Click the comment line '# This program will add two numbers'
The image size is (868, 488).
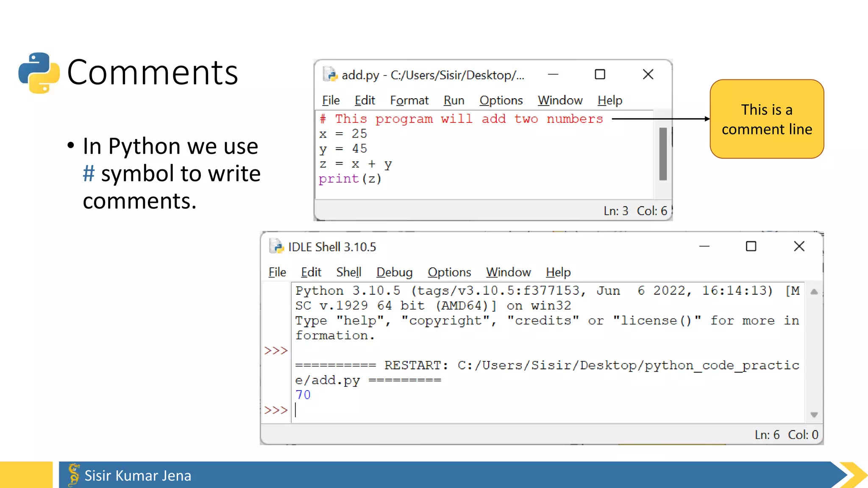pos(461,119)
